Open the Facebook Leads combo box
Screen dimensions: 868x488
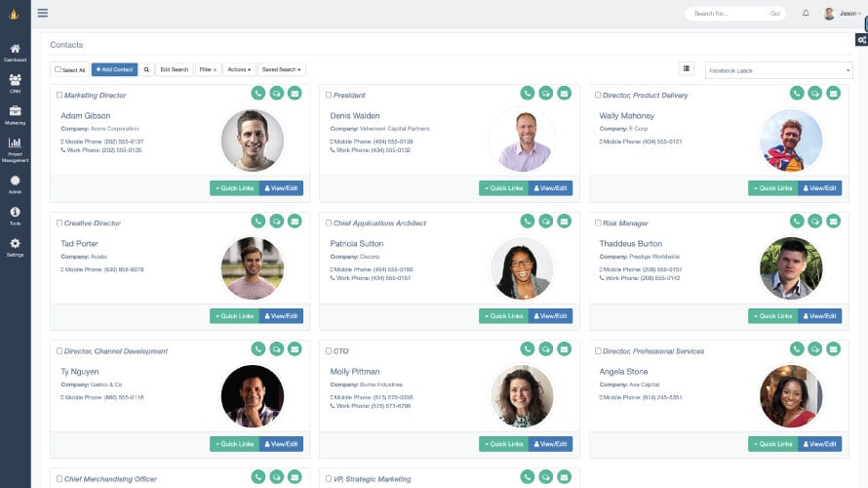(778, 70)
